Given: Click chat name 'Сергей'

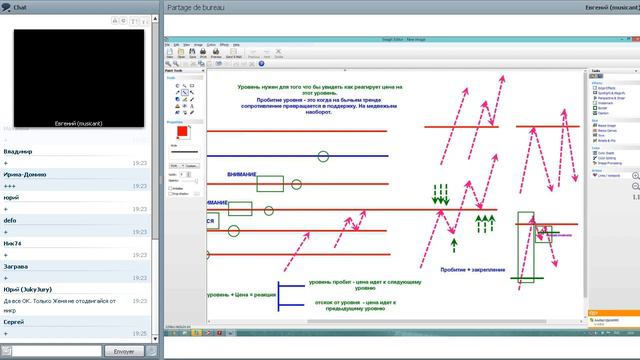Looking at the screenshot, I should click(x=13, y=322).
